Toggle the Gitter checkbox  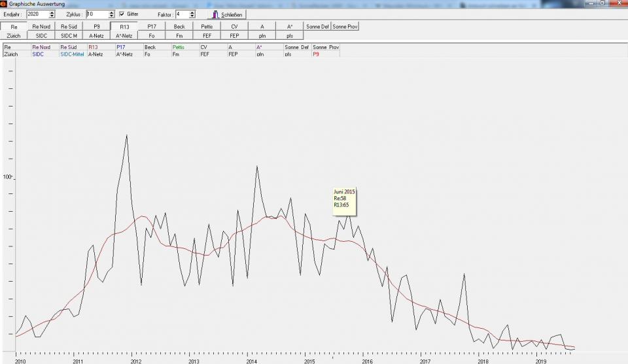point(122,14)
